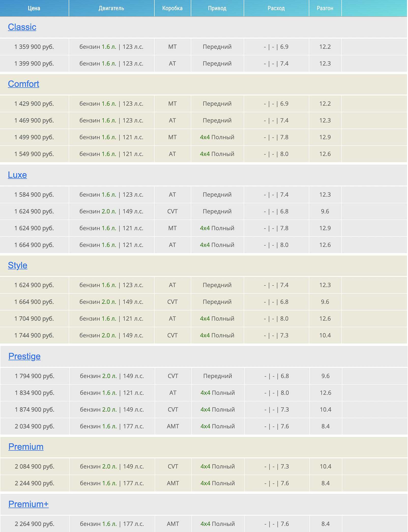Image resolution: width=408 pixels, height=532 pixels.
Task: Follow the Premium+ trim link
Action: pos(28,504)
